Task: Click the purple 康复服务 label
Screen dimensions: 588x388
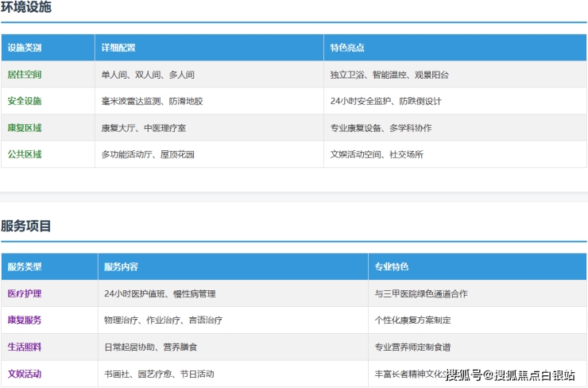Action: [x=25, y=320]
